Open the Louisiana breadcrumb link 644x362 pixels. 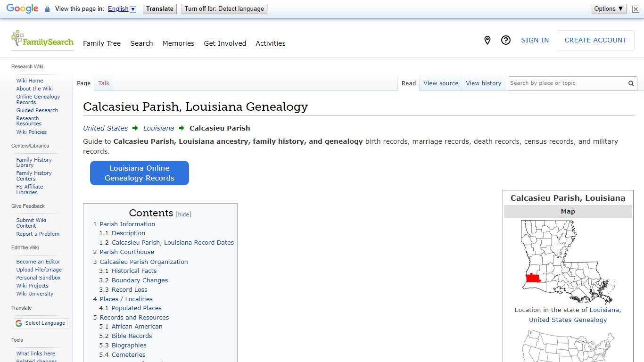(x=158, y=128)
